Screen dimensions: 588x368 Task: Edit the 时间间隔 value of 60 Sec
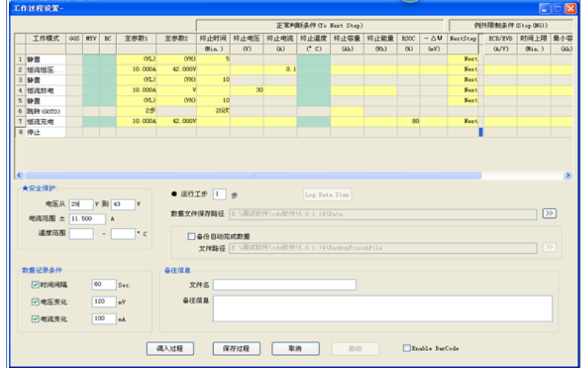[x=104, y=284]
